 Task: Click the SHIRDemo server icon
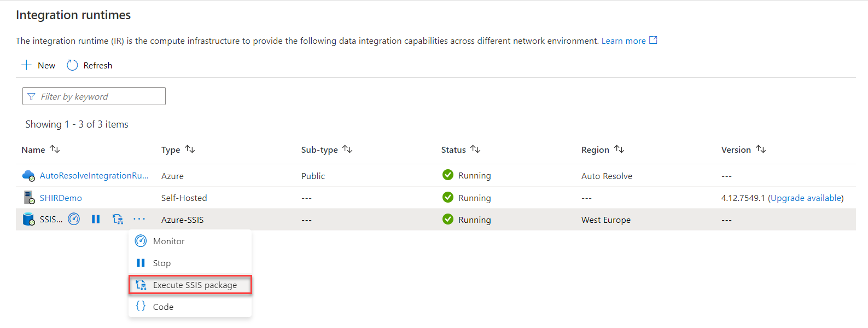coord(28,198)
